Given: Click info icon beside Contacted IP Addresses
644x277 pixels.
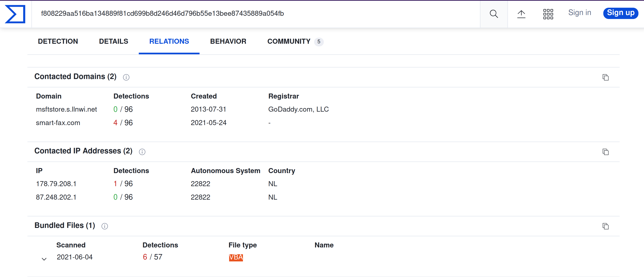Looking at the screenshot, I should point(142,152).
